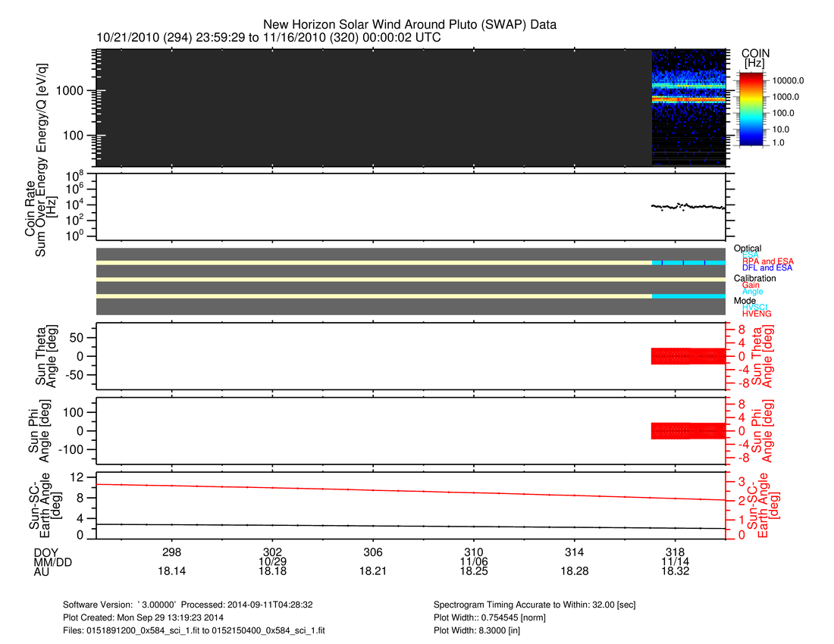
Task: Click the cyan 'Angle' calibration legend label
Action: (753, 292)
